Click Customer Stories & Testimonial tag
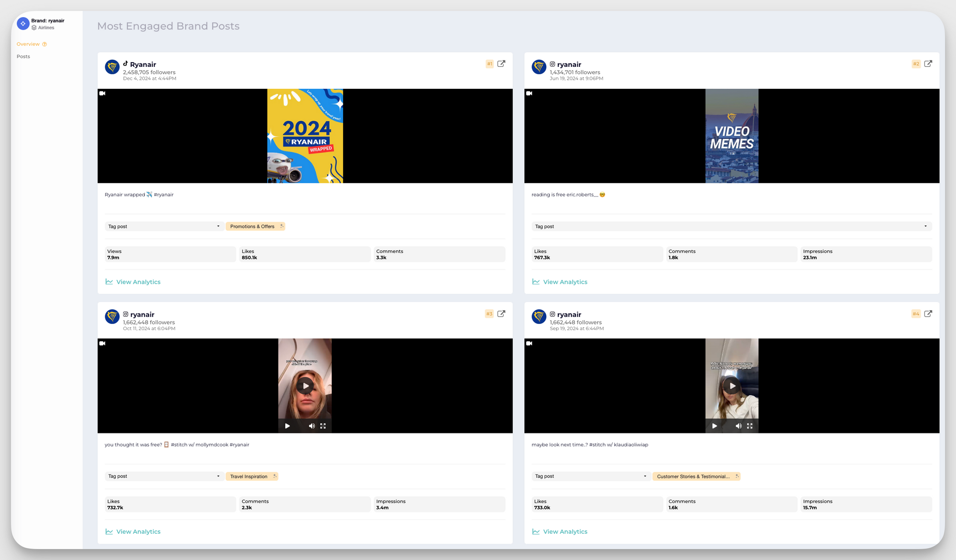 696,476
